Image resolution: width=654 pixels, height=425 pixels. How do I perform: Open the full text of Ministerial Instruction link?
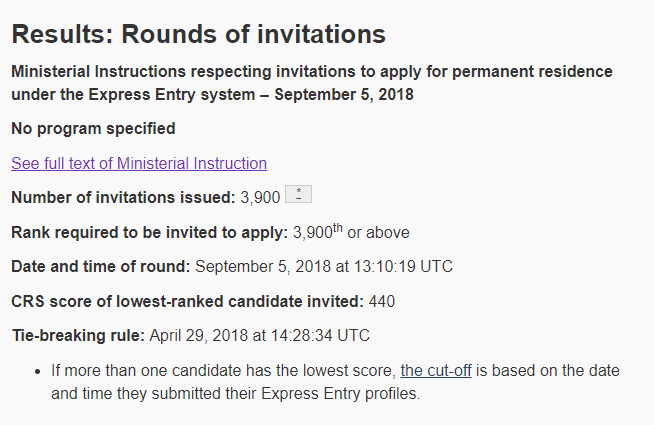pyautogui.click(x=139, y=163)
